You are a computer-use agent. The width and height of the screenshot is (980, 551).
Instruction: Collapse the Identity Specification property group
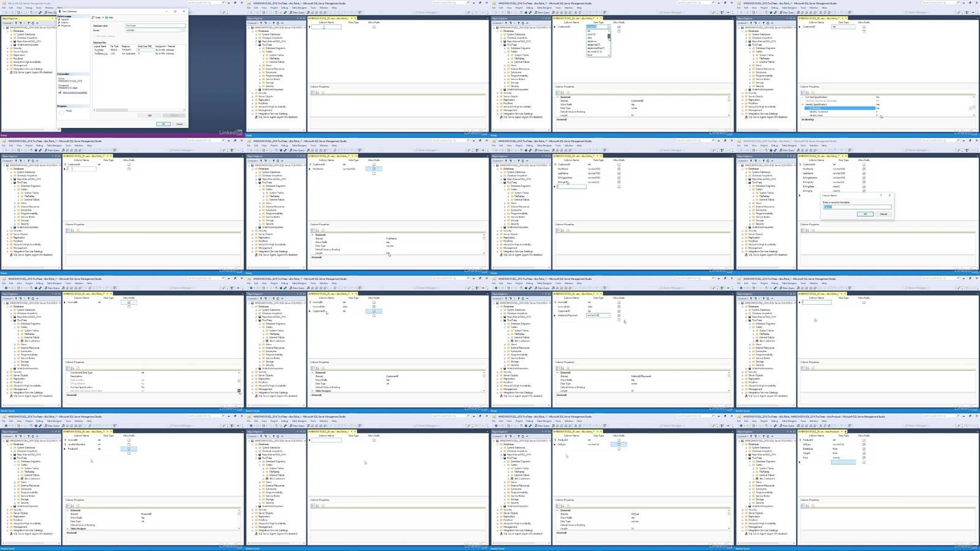click(x=802, y=104)
